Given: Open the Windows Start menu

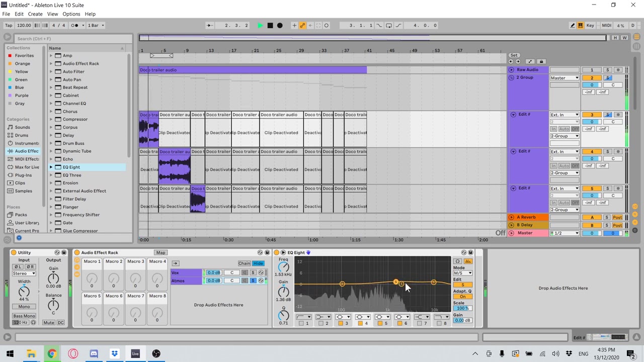Looking at the screenshot, I should (x=10, y=353).
